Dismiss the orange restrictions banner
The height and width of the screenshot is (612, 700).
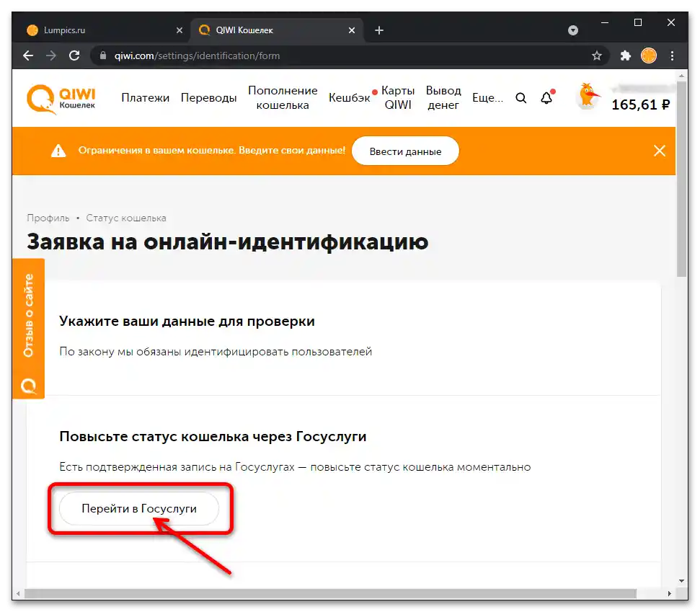660,151
